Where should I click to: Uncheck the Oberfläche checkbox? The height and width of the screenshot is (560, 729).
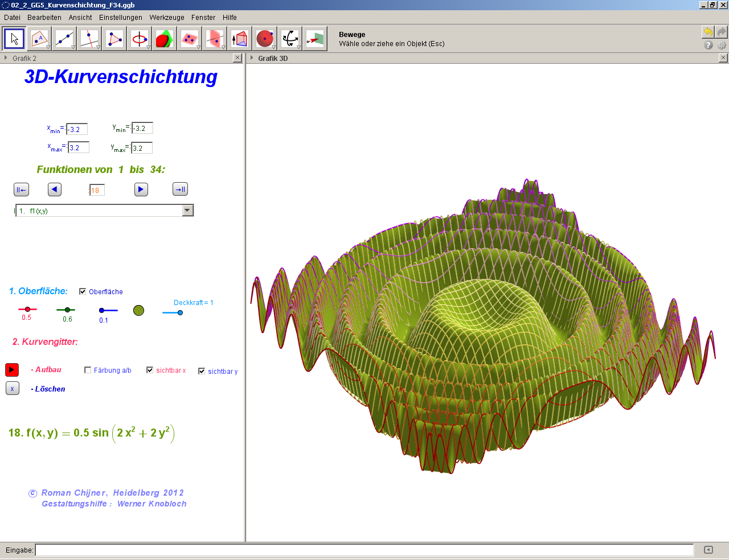pyautogui.click(x=83, y=291)
